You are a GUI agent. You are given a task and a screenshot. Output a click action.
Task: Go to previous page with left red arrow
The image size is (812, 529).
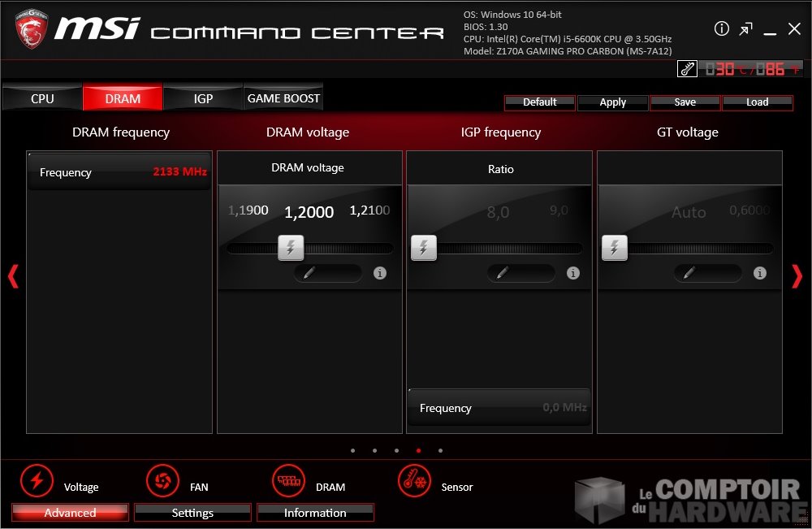[x=13, y=276]
